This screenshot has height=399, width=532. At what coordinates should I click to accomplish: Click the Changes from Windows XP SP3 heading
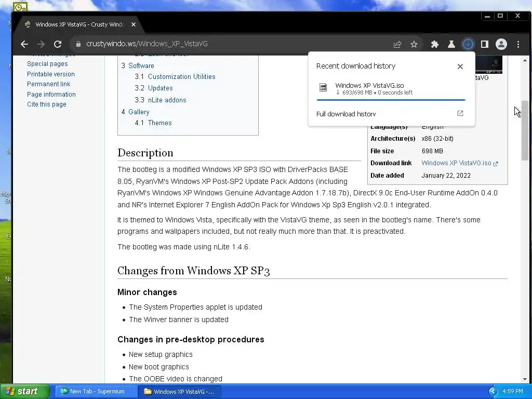pyautogui.click(x=193, y=271)
